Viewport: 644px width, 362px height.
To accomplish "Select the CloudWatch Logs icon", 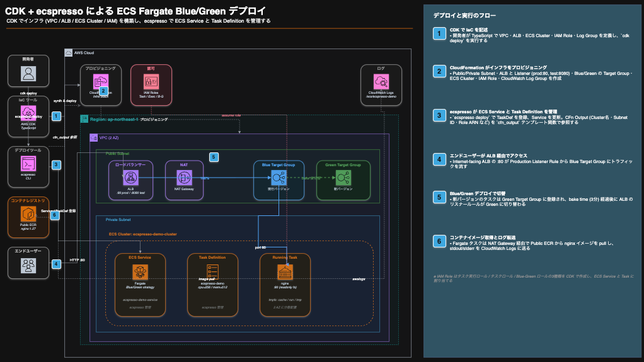I will click(x=381, y=82).
